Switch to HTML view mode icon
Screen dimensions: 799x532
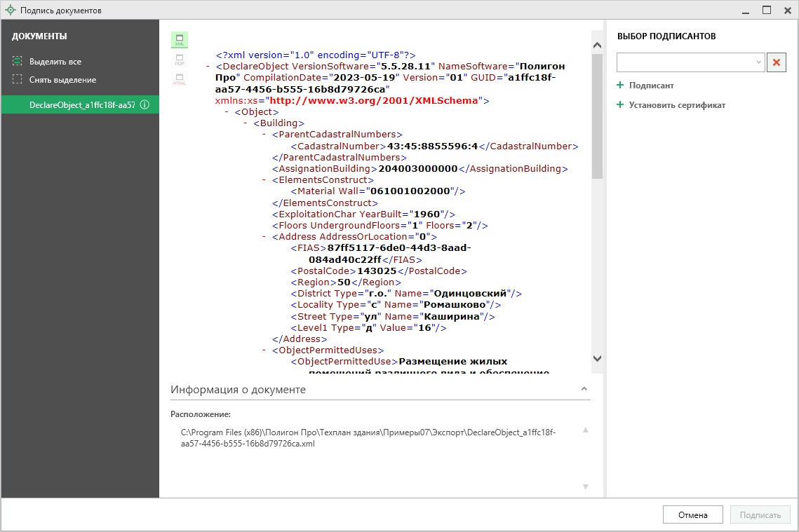click(179, 79)
